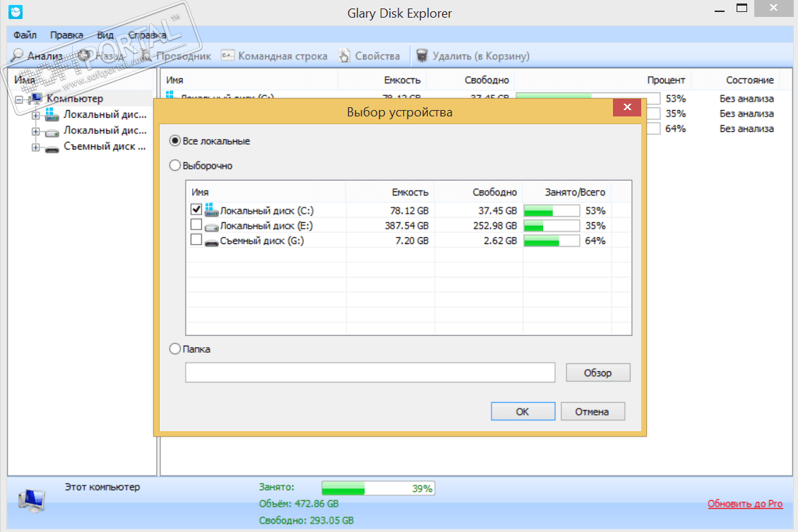Open the Обновить до Pro link

tap(745, 504)
